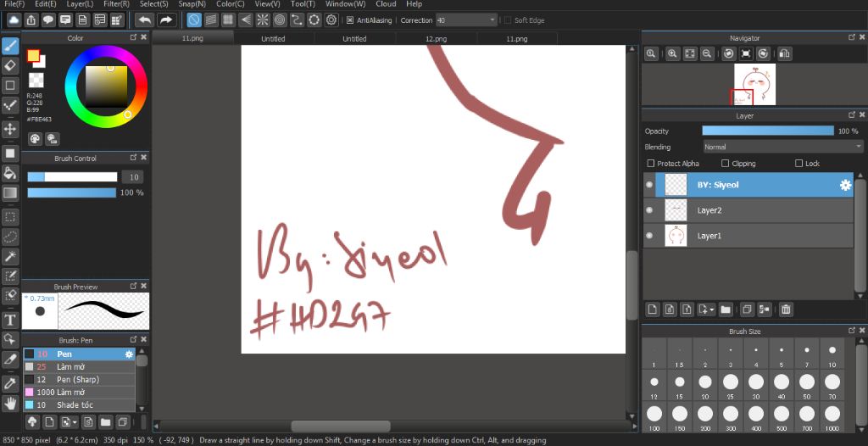Undock the Color panel

pyautogui.click(x=133, y=37)
